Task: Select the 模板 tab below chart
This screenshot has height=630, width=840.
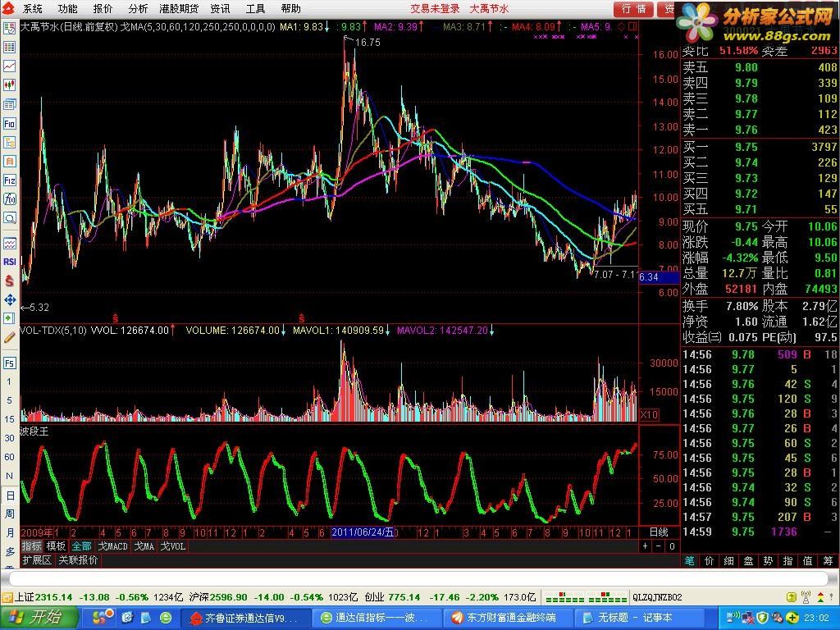Action: [56, 546]
